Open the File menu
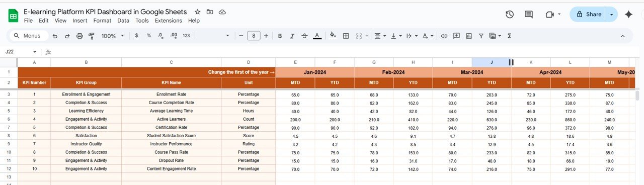The width and height of the screenshot is (644, 185). (28, 21)
